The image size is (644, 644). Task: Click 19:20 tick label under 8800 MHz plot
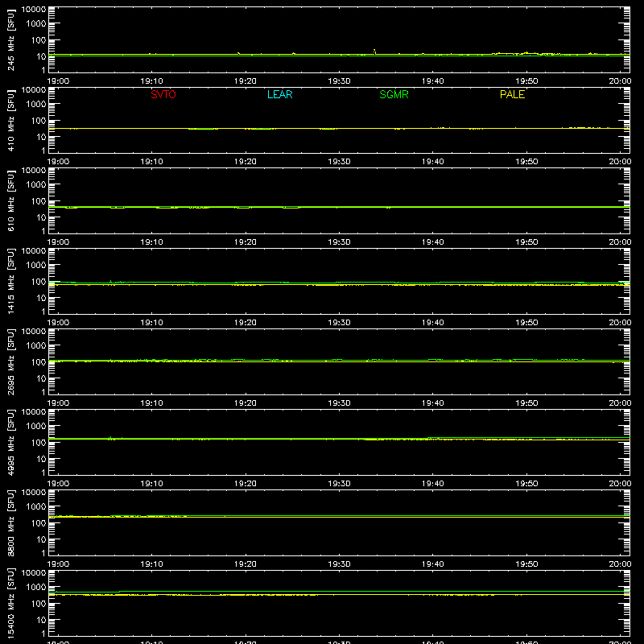click(246, 564)
